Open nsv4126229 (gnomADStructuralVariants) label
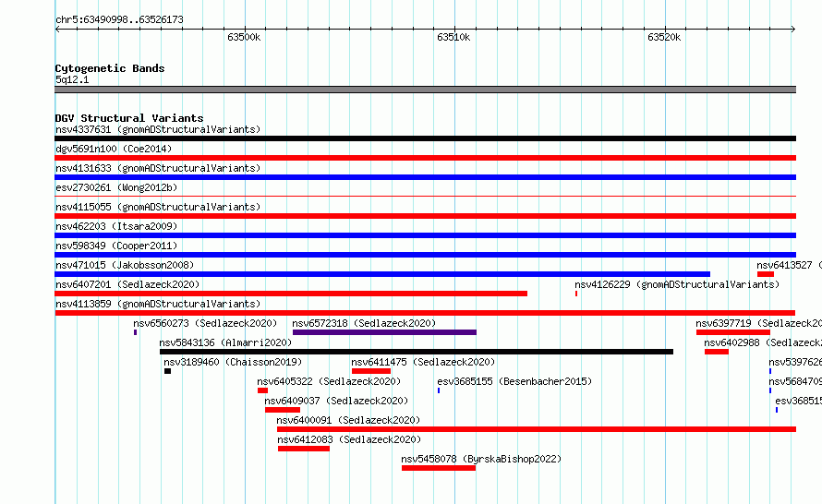Viewport: 822px width, 504px height. 677,284
